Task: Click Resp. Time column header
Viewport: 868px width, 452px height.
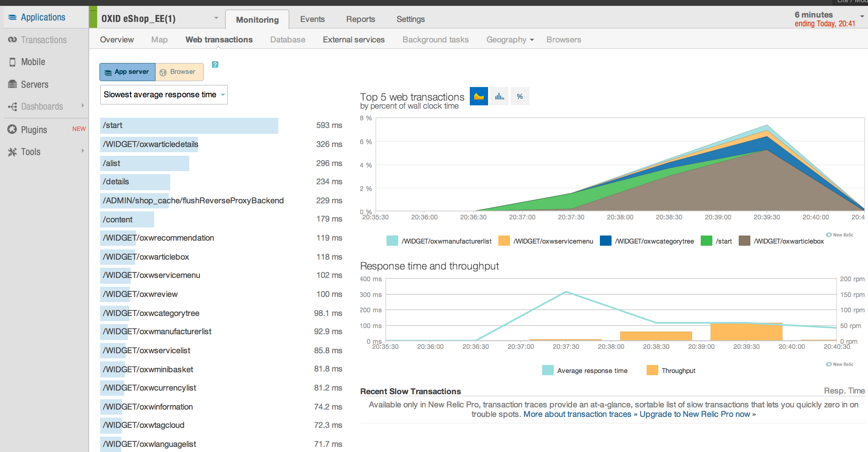Action: (x=844, y=391)
